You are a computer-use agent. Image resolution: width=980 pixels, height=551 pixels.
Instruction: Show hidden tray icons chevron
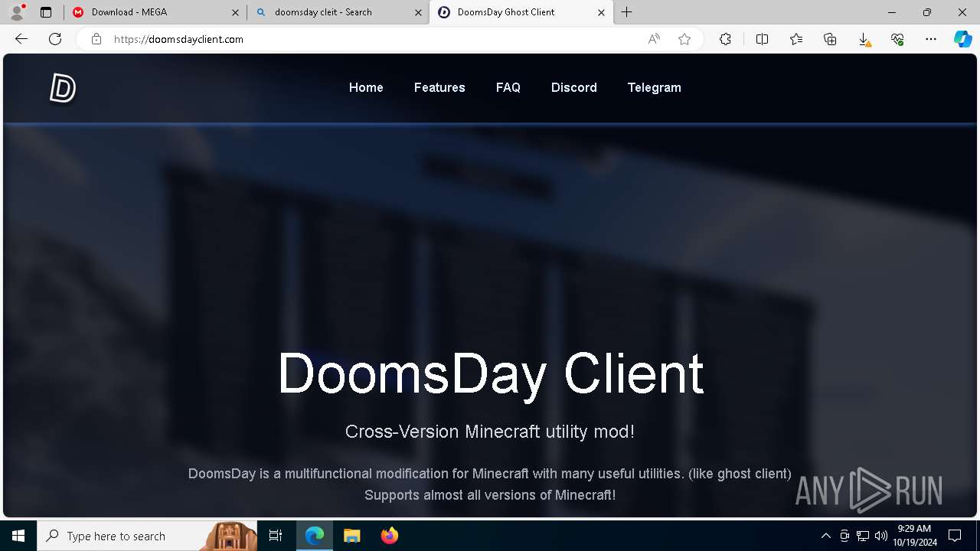pos(825,536)
